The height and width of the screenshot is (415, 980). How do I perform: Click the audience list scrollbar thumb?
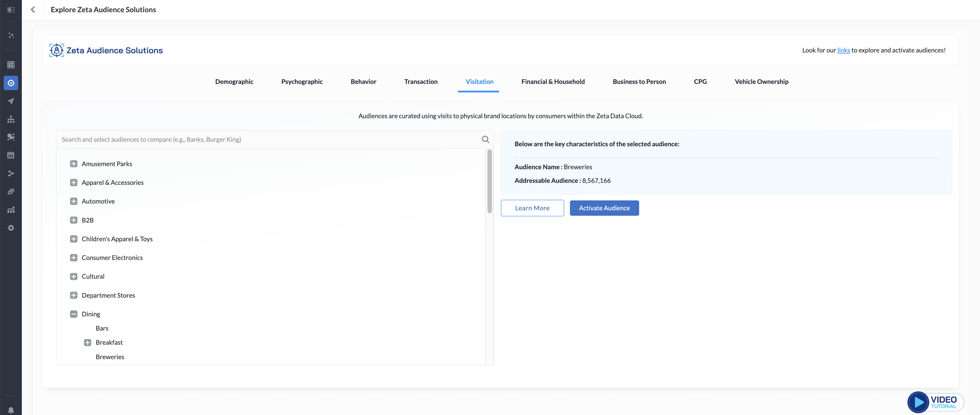click(489, 181)
